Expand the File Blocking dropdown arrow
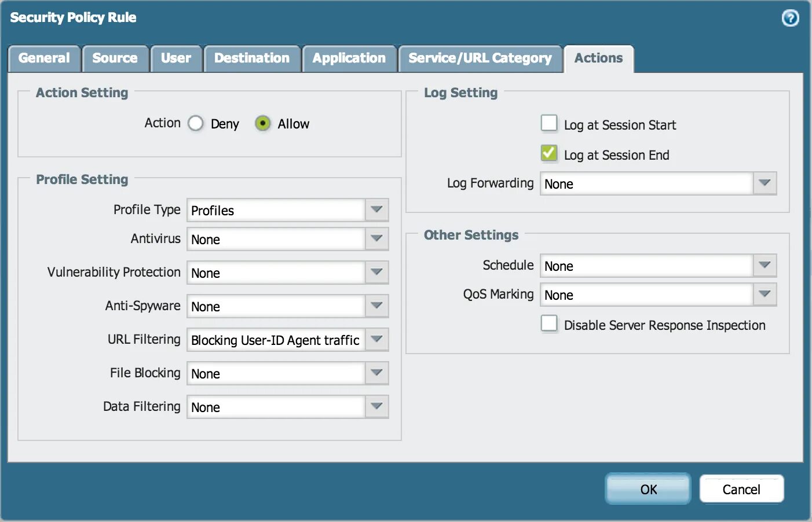Screen dimensions: 812x522 pyautogui.click(x=376, y=373)
